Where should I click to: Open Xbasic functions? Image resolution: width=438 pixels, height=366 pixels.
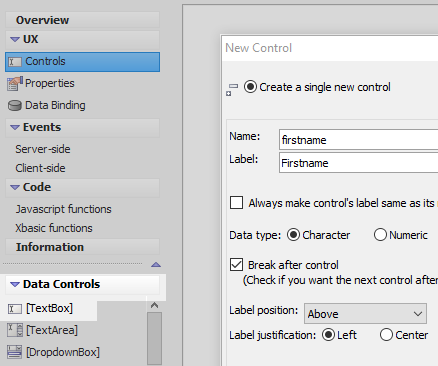[x=54, y=228]
